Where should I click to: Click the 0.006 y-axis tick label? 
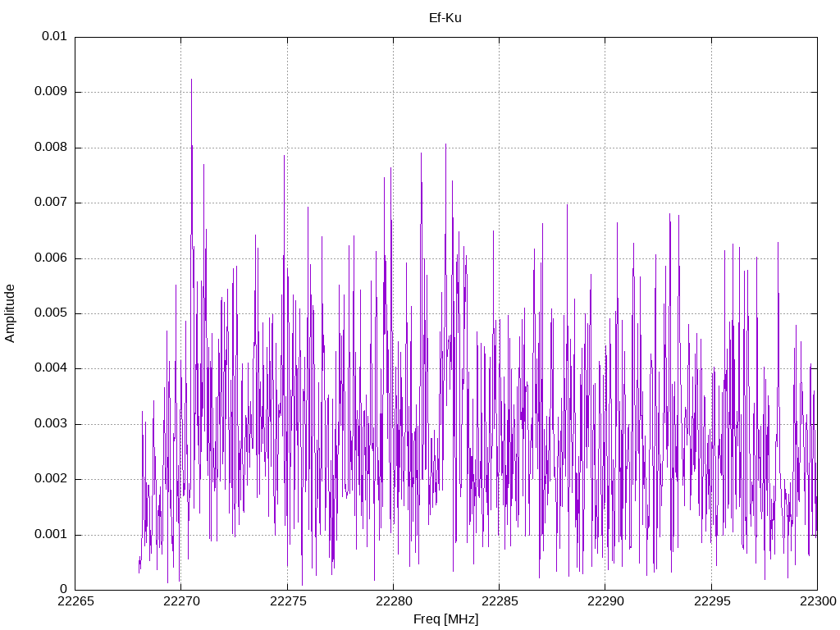[50, 258]
